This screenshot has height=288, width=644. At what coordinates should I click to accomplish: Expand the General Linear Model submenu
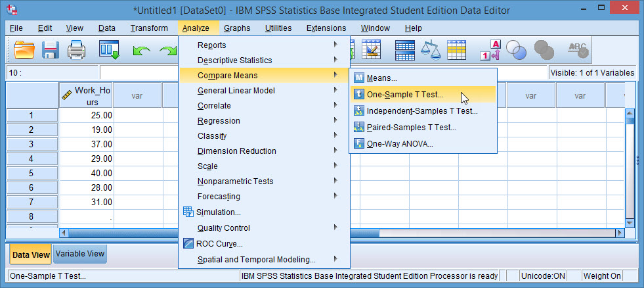pyautogui.click(x=264, y=91)
